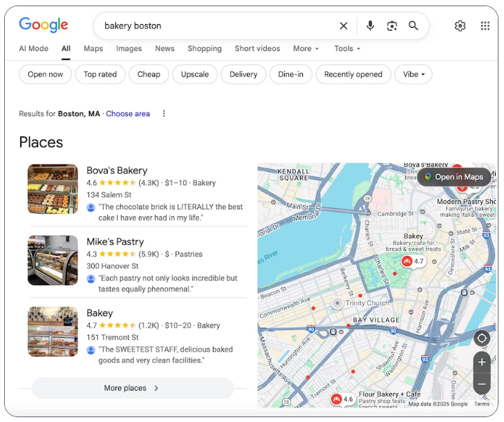Click the '151 Tremont St' address text
The image size is (504, 422).
point(113,338)
